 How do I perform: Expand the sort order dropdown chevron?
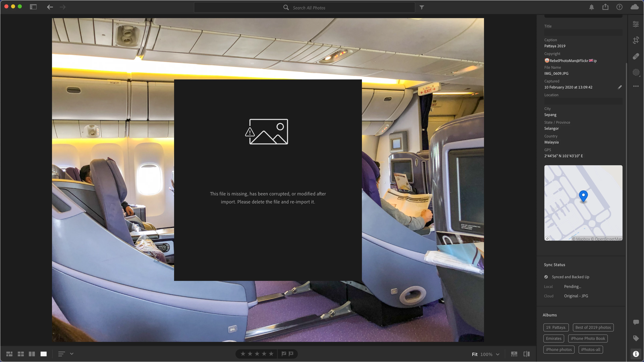tap(72, 354)
